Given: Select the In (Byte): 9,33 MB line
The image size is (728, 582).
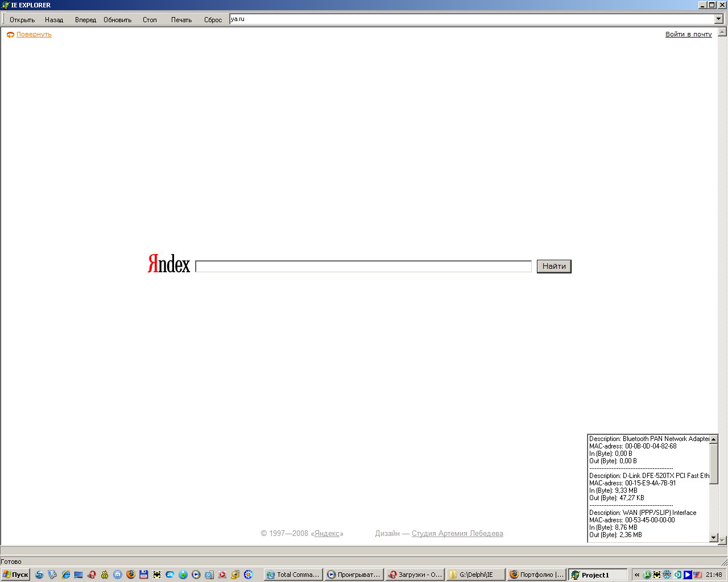Looking at the screenshot, I should (x=613, y=490).
